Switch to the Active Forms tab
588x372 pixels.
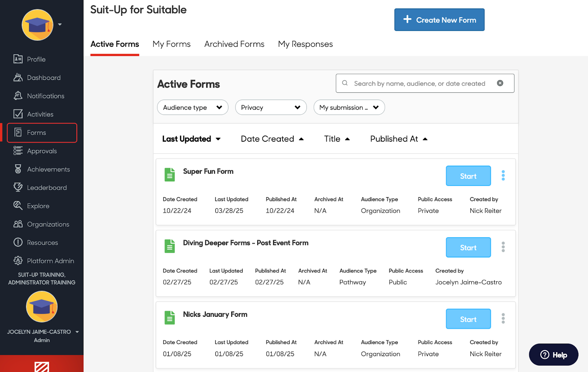point(115,44)
